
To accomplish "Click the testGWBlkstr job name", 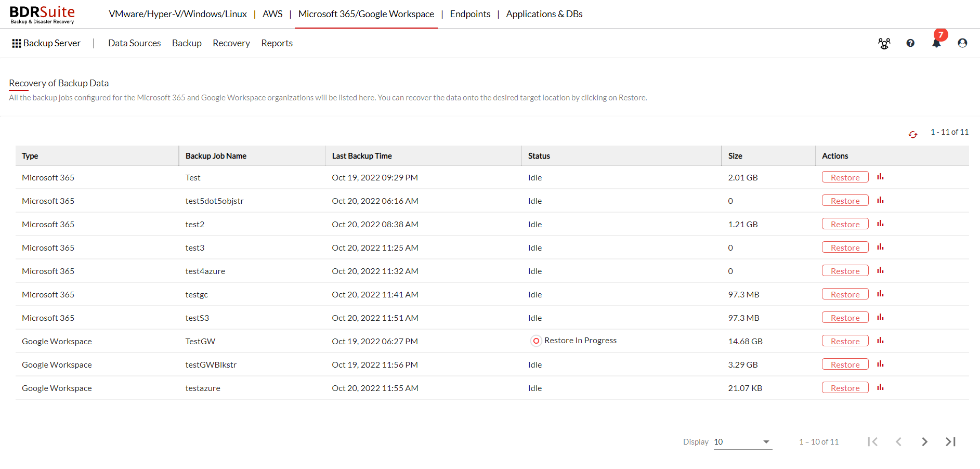I will (x=211, y=364).
